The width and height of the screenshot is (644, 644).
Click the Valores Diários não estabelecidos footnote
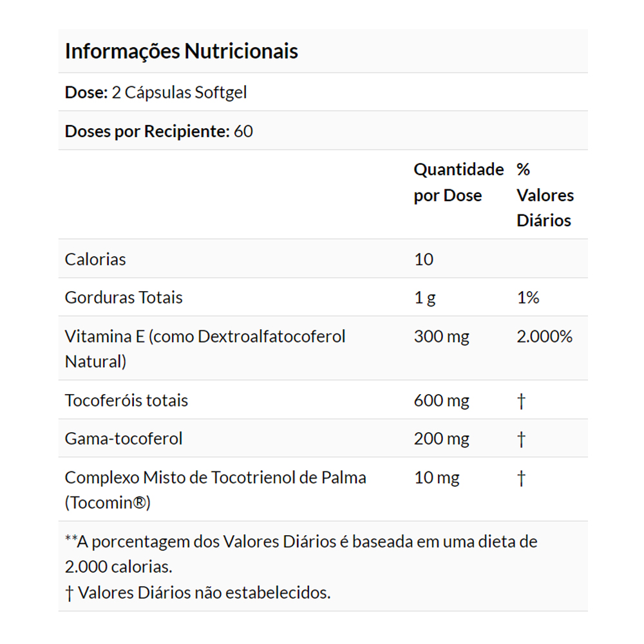coord(198,592)
